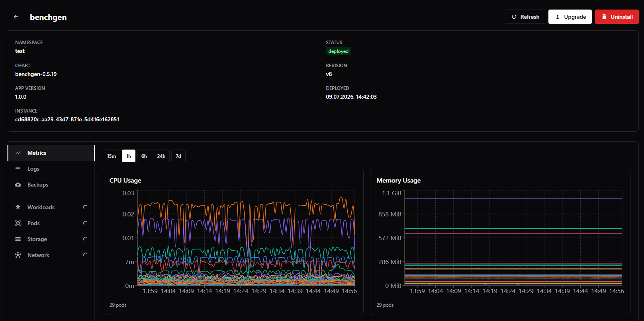Click the refresh icon in the Refresh button

[514, 17]
